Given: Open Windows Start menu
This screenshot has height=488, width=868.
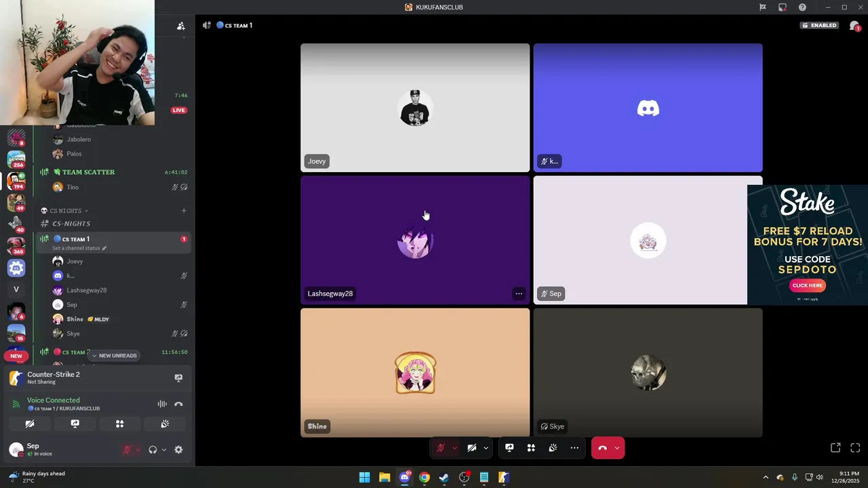Looking at the screenshot, I should click(364, 477).
